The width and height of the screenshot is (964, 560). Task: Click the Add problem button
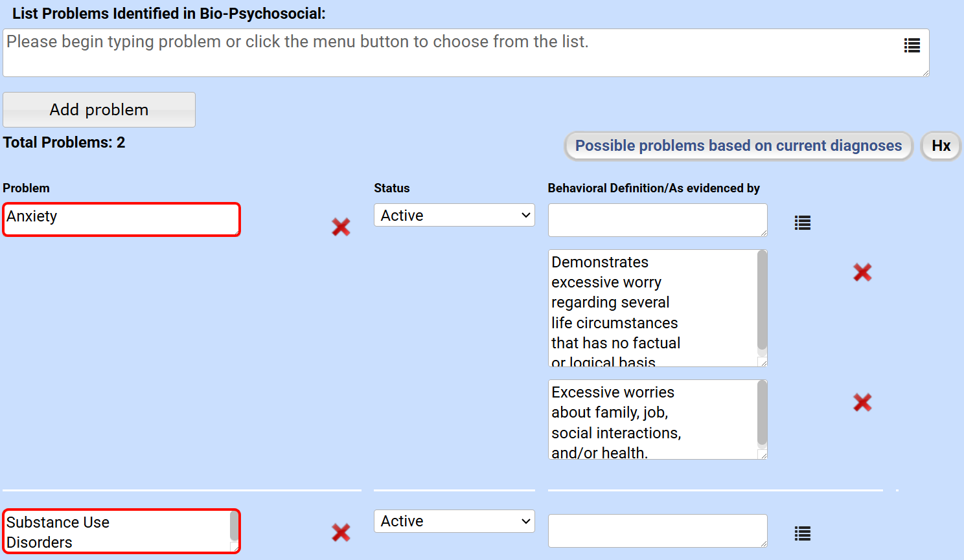pyautogui.click(x=99, y=109)
